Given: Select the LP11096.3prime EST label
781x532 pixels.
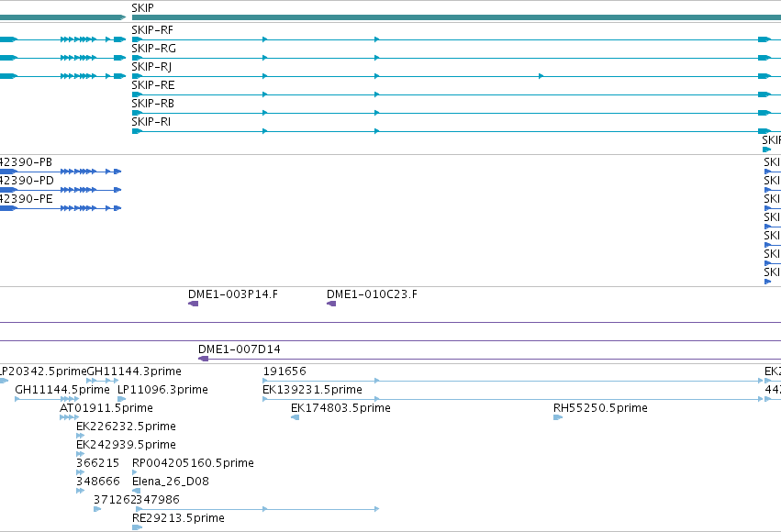Looking at the screenshot, I should coord(162,390).
